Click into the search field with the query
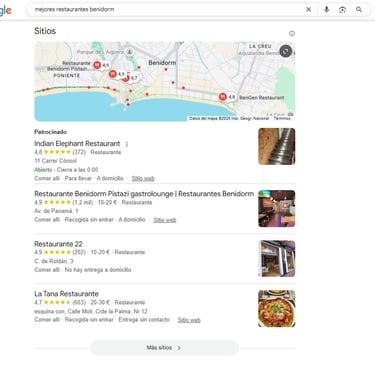This screenshot has height=366, width=375. tap(167, 10)
